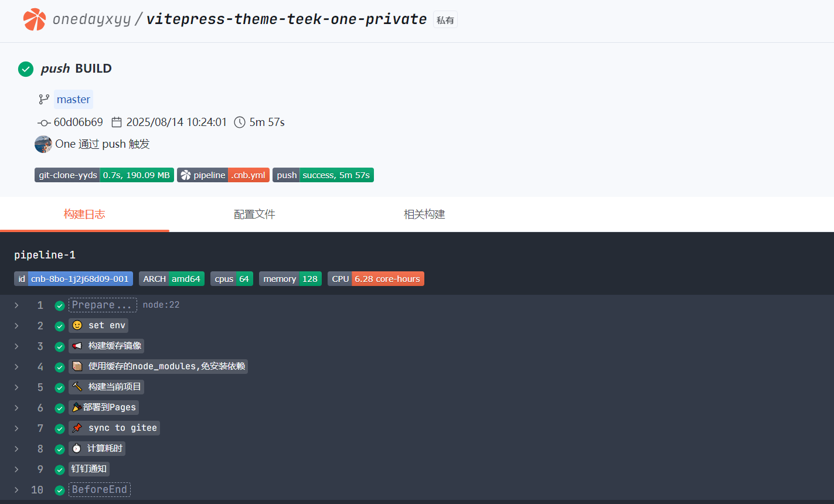This screenshot has height=504, width=834.
Task: Select the 钉钉通知 step label
Action: point(89,469)
